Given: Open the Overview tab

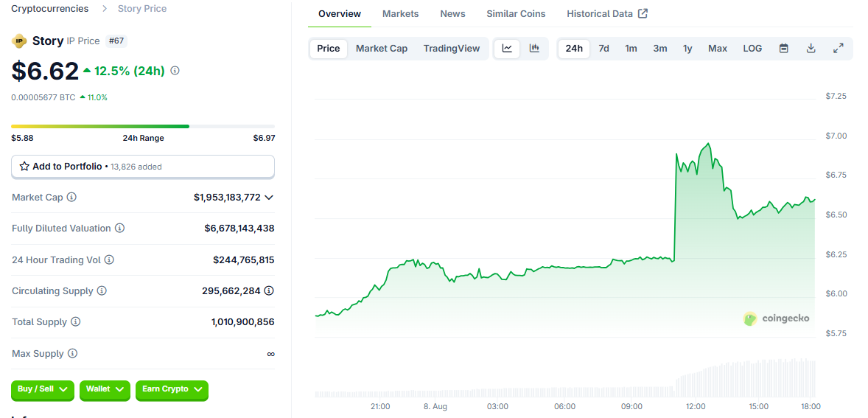Looking at the screenshot, I should (x=340, y=14).
